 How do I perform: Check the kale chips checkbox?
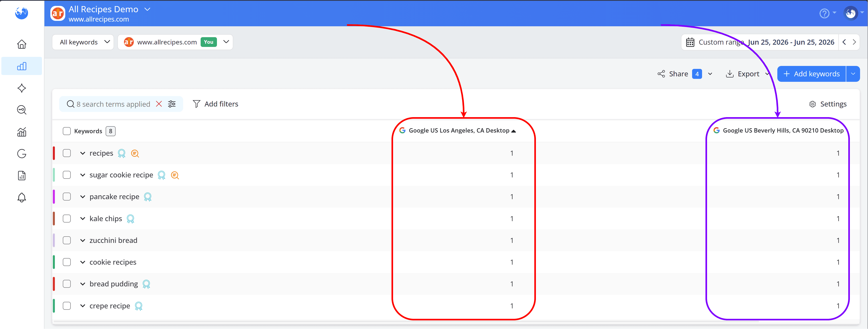pos(67,219)
